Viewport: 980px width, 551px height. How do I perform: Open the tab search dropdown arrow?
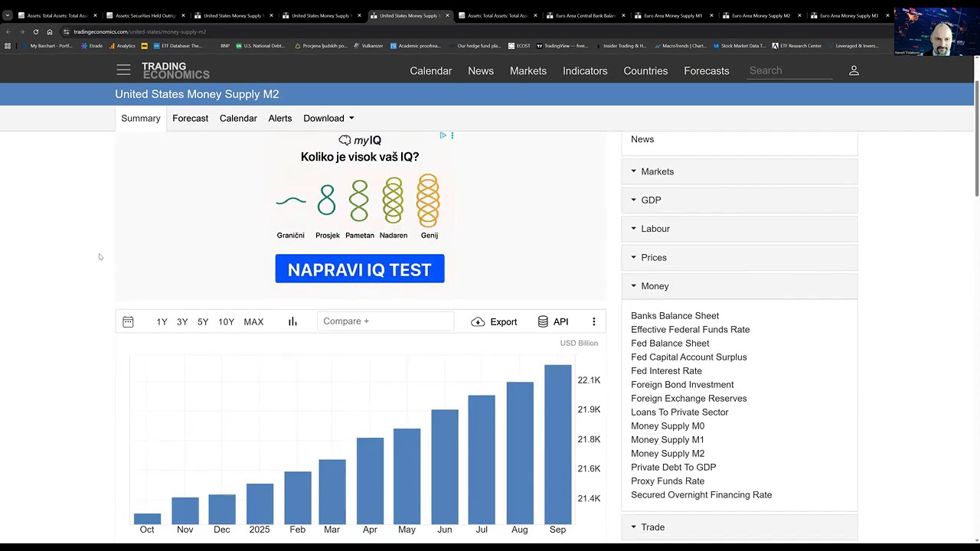[8, 15]
